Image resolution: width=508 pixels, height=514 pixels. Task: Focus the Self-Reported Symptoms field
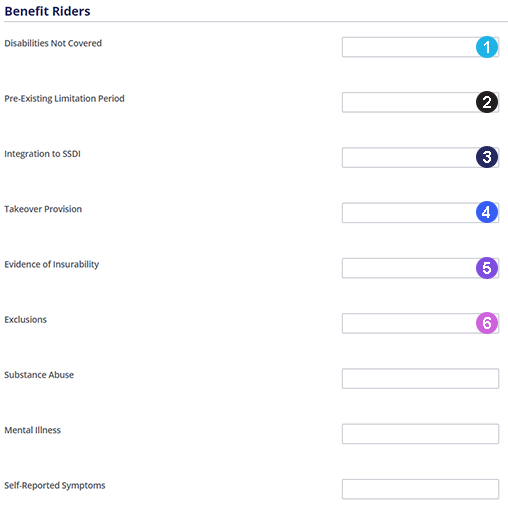pos(420,489)
